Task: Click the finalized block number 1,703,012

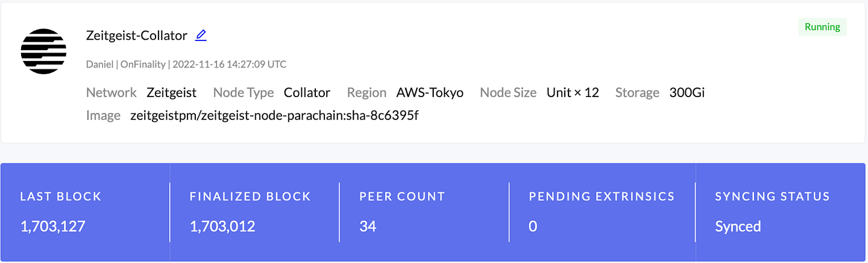Action: pos(222,226)
